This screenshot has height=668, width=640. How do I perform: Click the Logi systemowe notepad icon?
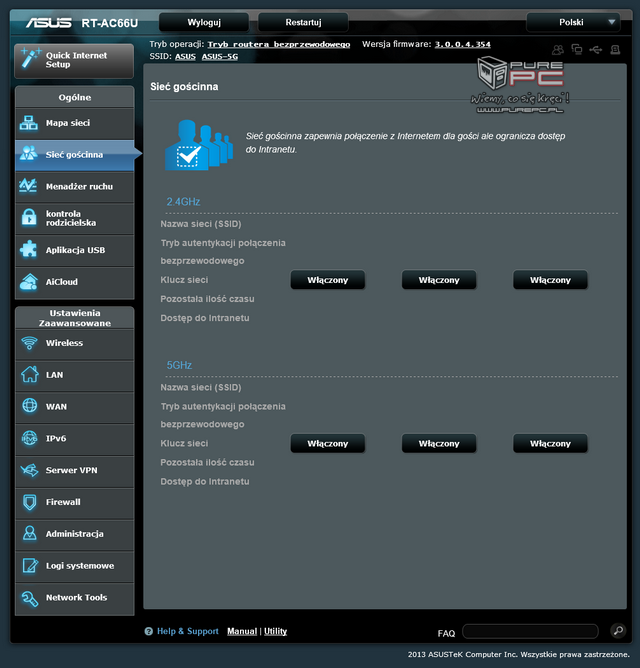[30, 565]
